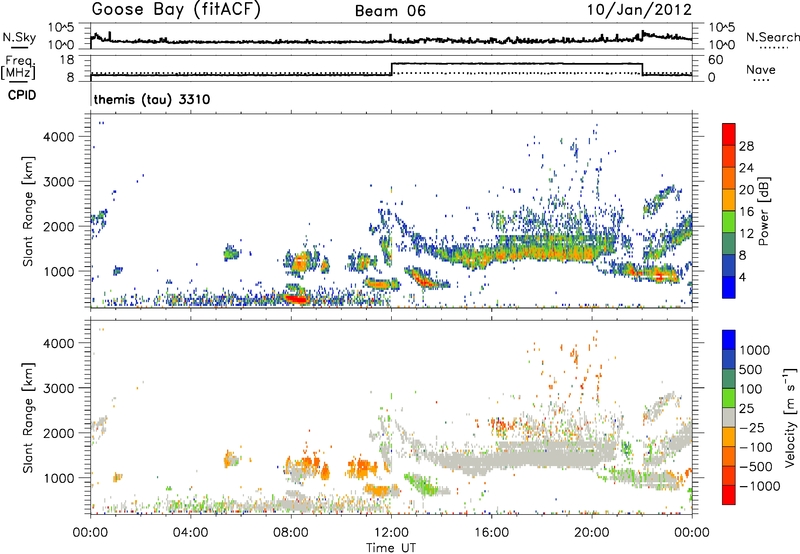800x554 pixels.
Task: Click the 04:00 time tick label
Action: (x=190, y=533)
